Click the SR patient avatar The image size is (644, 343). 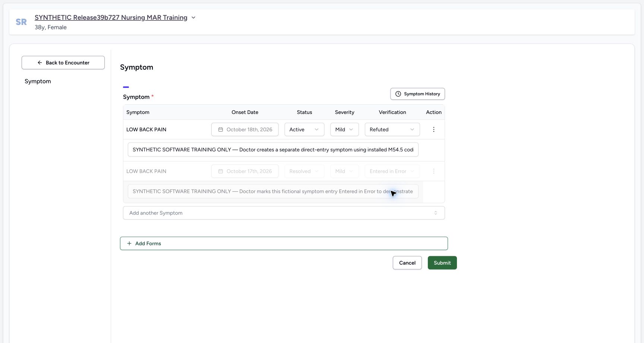click(x=21, y=22)
